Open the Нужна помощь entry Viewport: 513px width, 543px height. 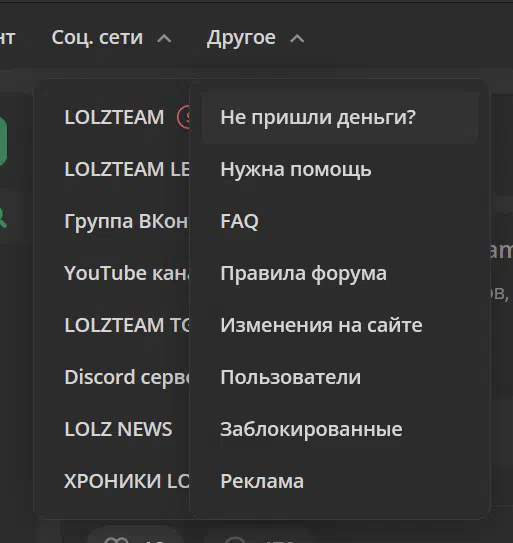point(340,169)
